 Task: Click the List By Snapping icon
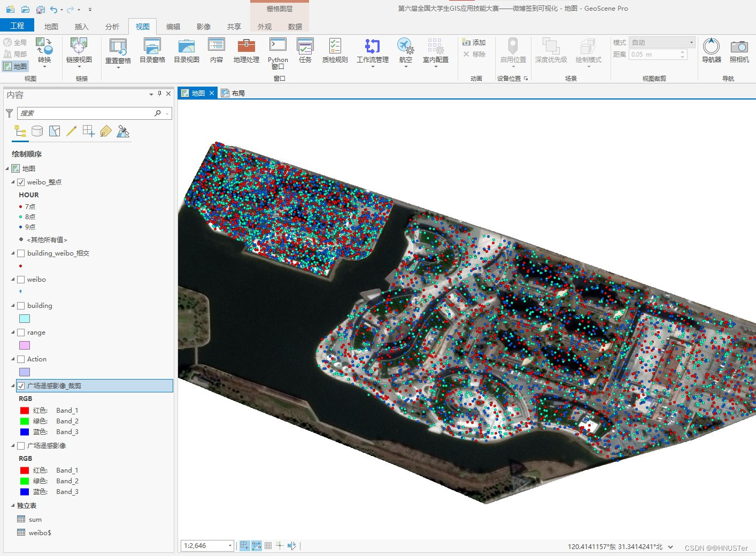(x=89, y=132)
